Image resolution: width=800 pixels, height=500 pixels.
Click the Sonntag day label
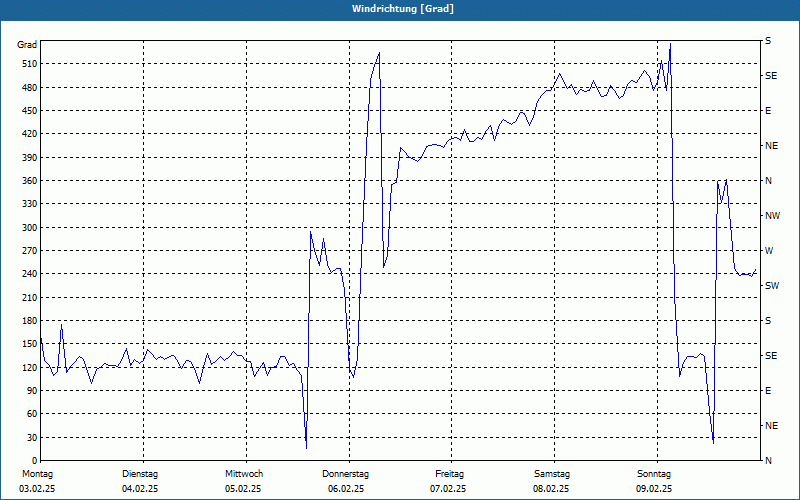click(654, 474)
